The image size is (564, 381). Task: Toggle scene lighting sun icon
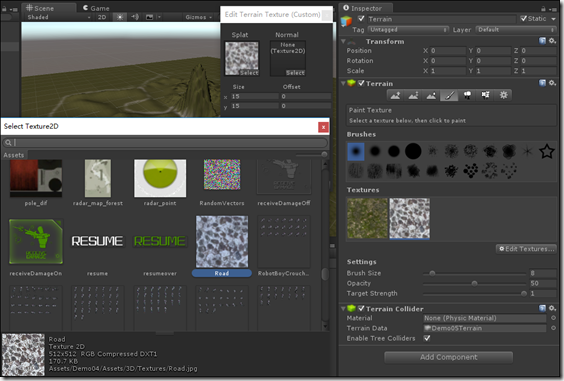[120, 17]
